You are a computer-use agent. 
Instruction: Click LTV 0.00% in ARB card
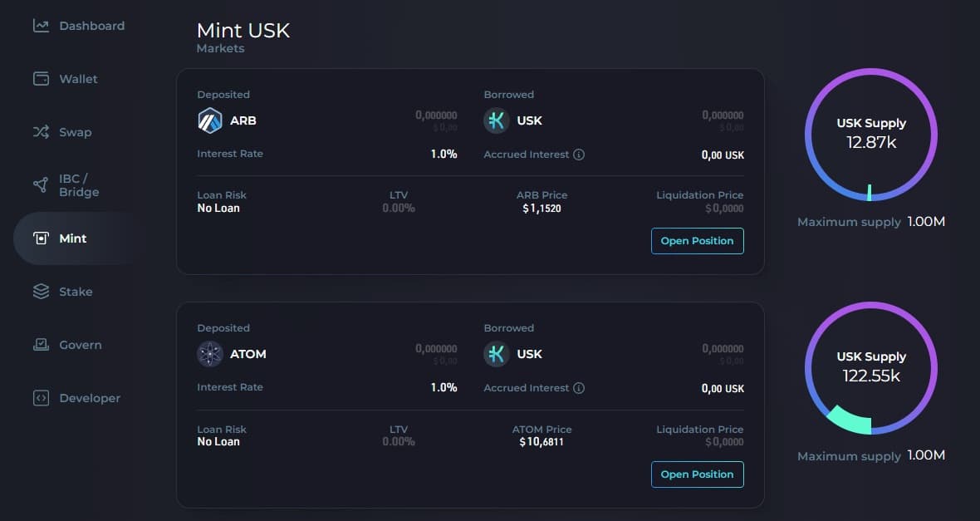(399, 209)
